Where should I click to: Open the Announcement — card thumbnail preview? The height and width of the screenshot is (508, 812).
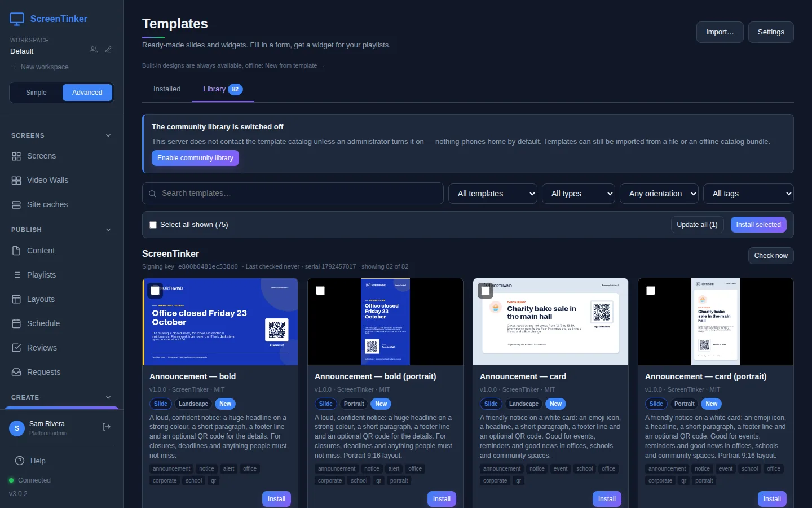coord(550,322)
